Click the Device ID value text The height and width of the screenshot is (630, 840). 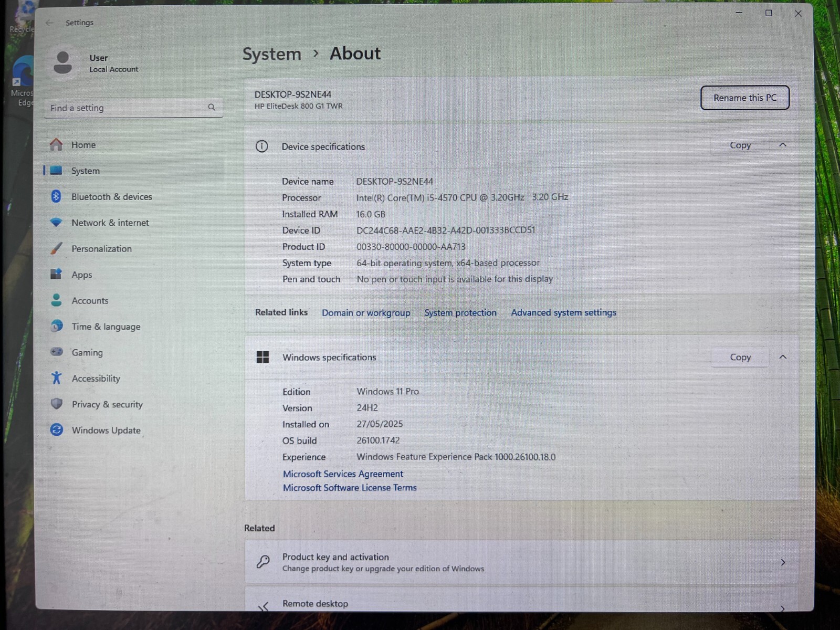coord(446,230)
